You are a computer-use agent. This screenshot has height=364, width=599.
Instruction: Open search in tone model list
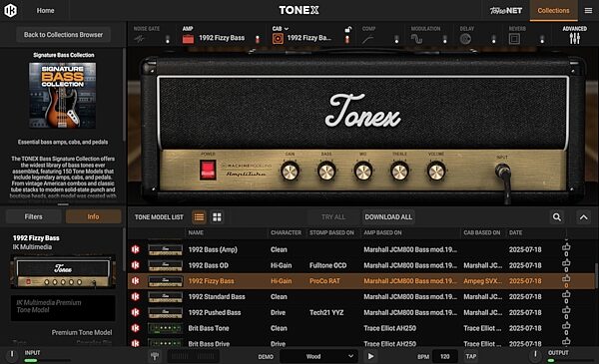(557, 217)
